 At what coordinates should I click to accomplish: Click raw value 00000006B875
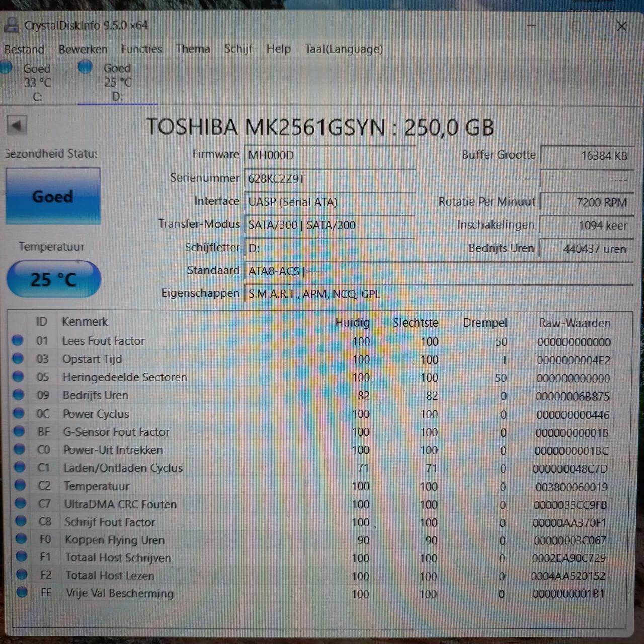coord(573,397)
